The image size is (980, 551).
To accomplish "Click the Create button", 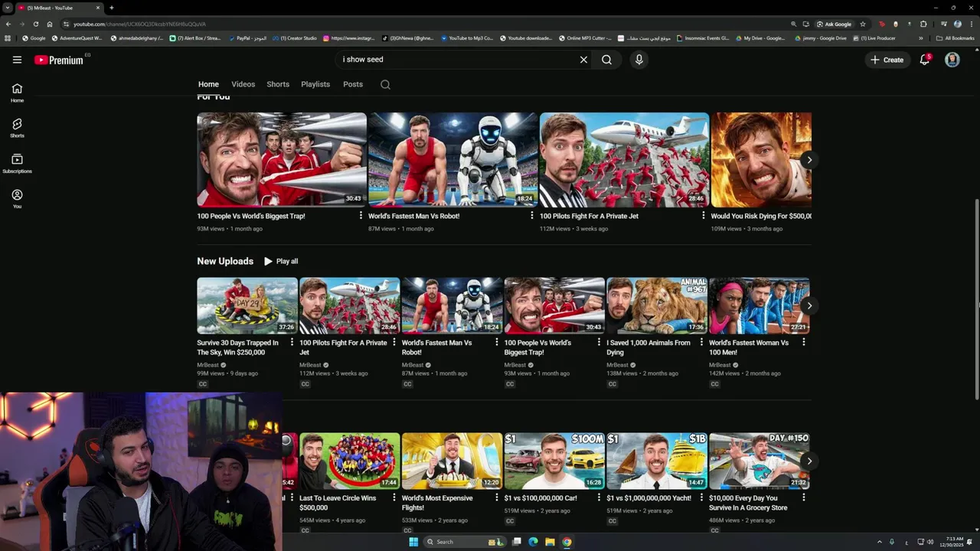I will coord(887,60).
